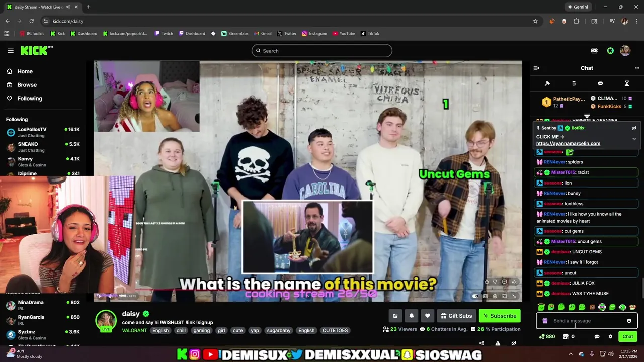This screenshot has height=362, width=644.
Task: Click the hourglass slow mode icon
Action: (x=627, y=83)
